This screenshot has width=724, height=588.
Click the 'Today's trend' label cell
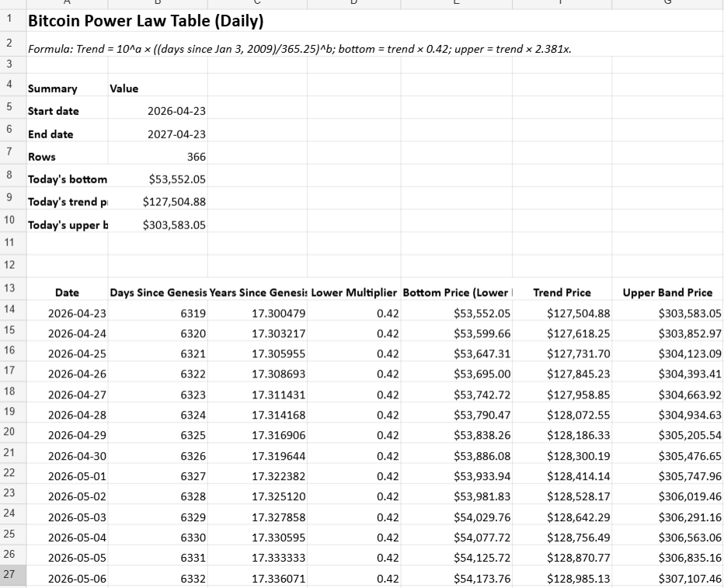68,198
